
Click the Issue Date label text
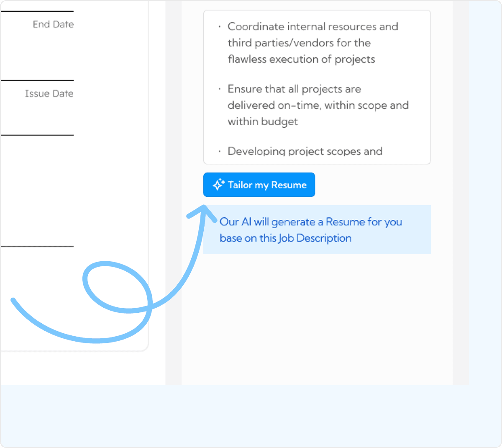point(49,93)
